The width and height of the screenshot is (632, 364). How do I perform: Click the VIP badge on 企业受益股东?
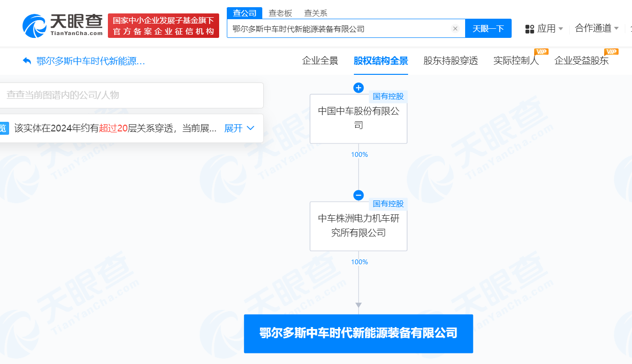(x=611, y=52)
